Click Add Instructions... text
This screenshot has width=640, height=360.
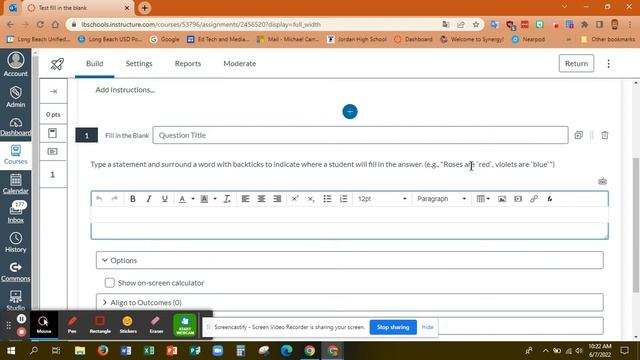[125, 90]
